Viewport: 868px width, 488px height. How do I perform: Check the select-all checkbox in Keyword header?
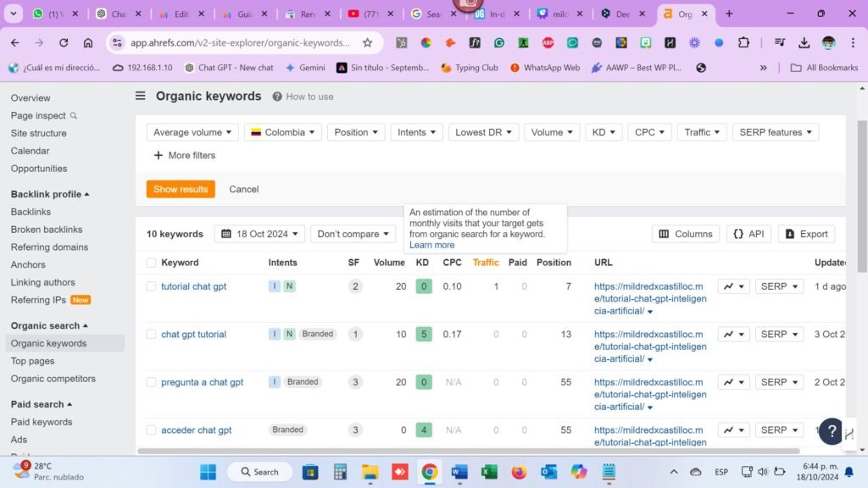point(151,263)
